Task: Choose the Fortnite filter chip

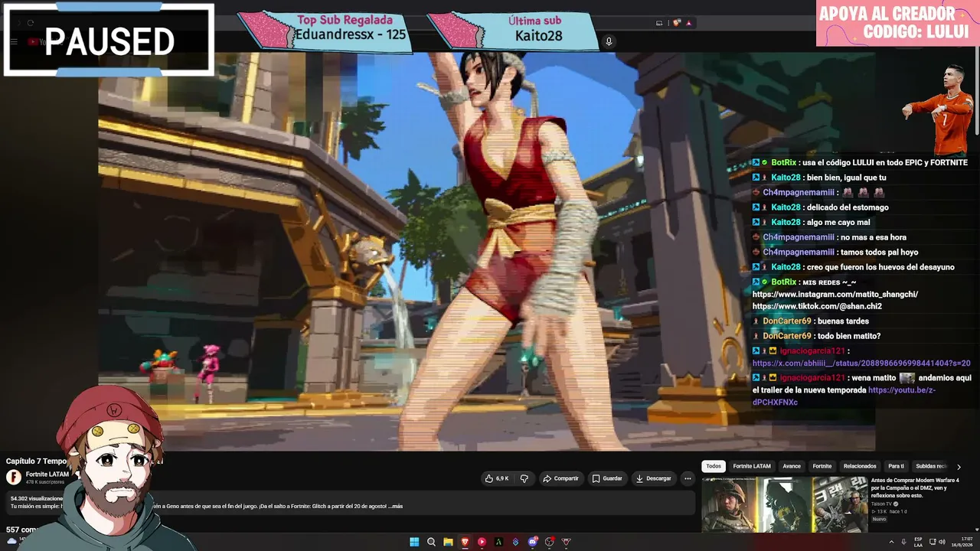Action: pyautogui.click(x=822, y=466)
